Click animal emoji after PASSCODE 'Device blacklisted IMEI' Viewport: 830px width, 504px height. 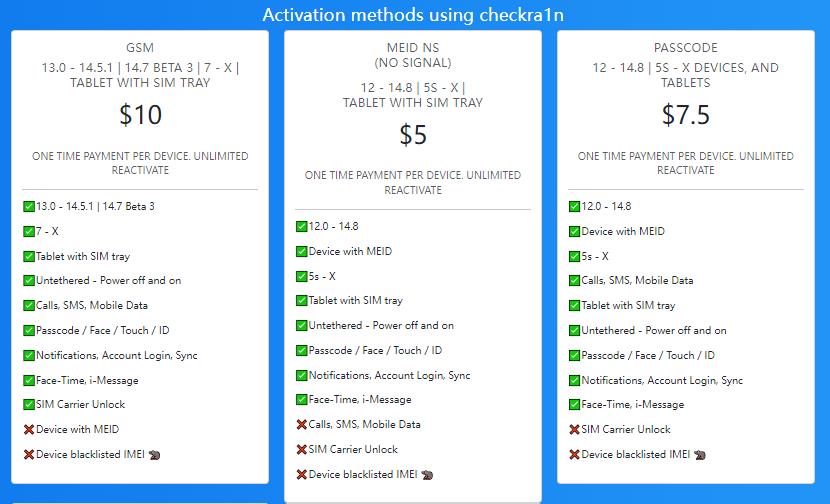point(700,455)
